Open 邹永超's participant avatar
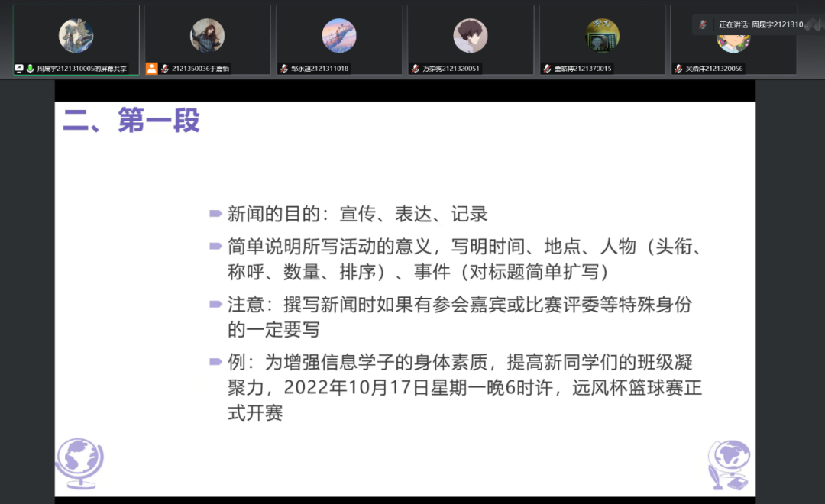The image size is (825, 504). tap(339, 36)
